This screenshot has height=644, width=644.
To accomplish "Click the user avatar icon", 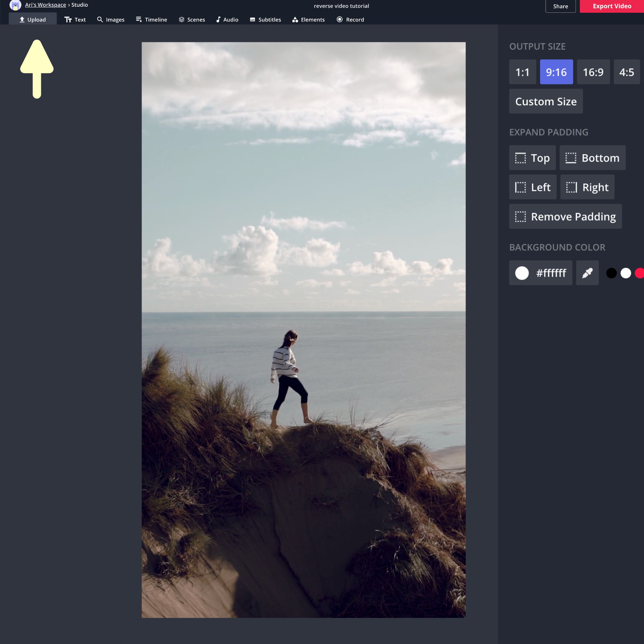I will pos(15,5).
